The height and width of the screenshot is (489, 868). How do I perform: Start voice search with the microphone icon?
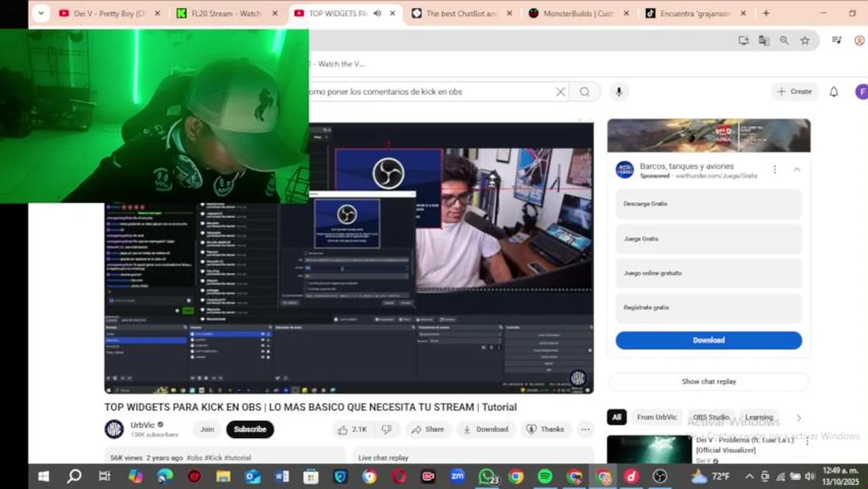pos(618,92)
